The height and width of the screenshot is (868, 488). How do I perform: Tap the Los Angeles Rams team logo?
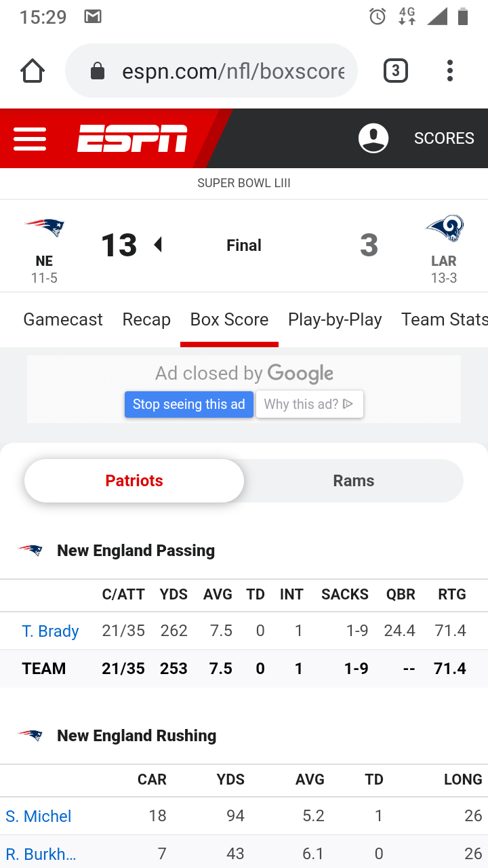coord(445,229)
